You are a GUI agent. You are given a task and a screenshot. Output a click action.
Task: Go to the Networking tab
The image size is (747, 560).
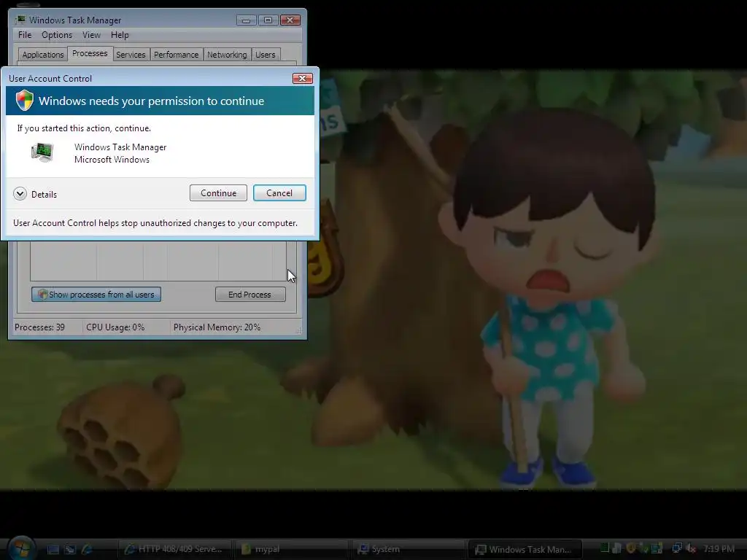pyautogui.click(x=227, y=54)
